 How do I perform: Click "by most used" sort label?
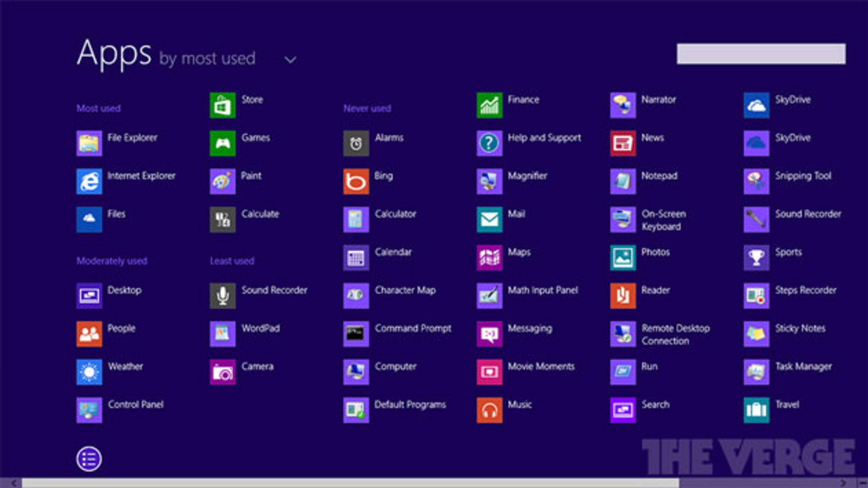pos(208,59)
